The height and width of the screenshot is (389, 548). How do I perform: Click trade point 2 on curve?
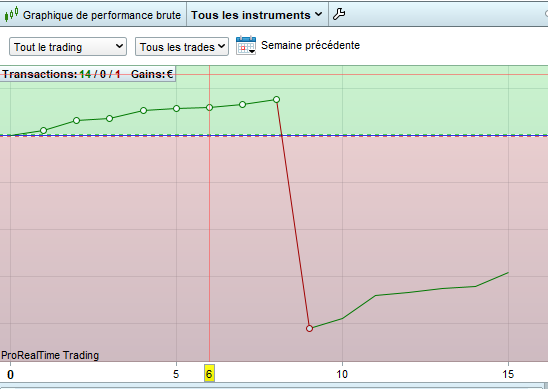click(x=77, y=121)
